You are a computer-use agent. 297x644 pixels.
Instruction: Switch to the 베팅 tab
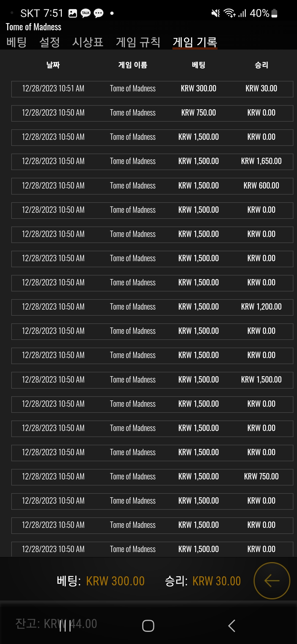click(16, 42)
